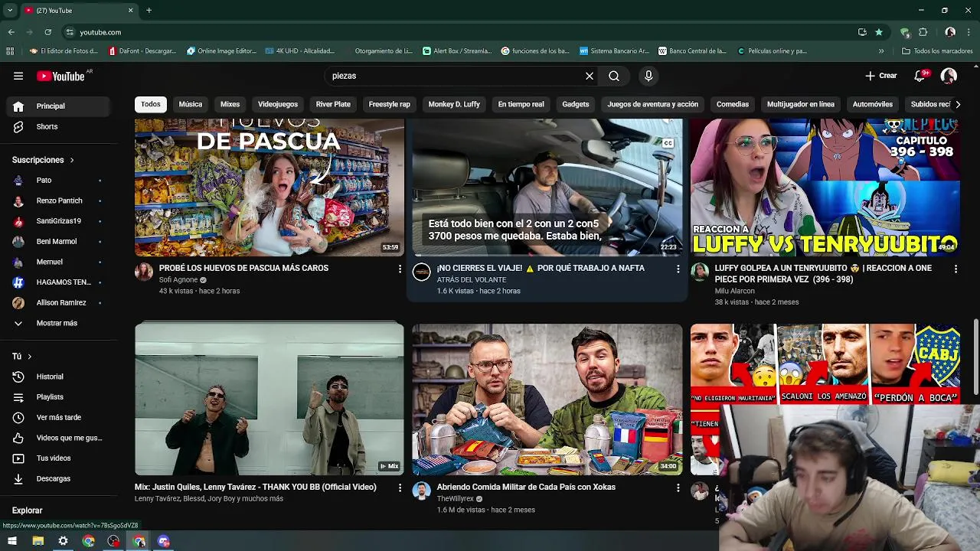Open Milu Alarcon channel avatar
This screenshot has height=551, width=980.
(x=700, y=272)
